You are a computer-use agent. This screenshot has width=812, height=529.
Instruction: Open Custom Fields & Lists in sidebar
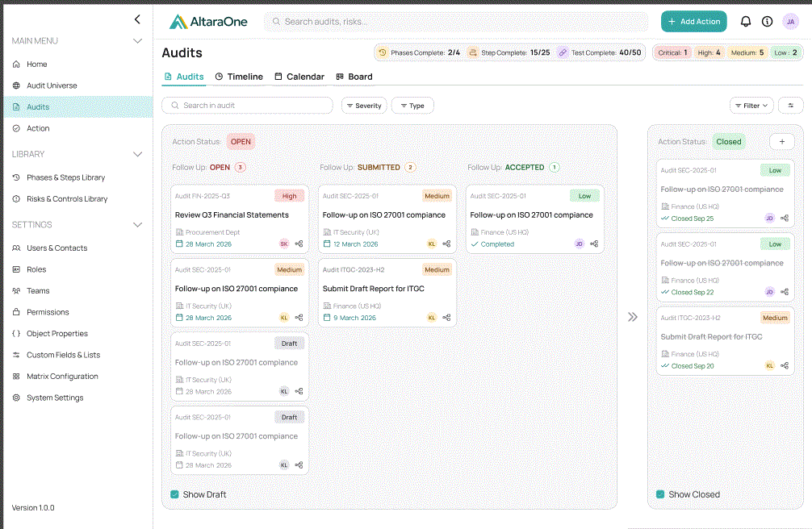tap(78, 355)
